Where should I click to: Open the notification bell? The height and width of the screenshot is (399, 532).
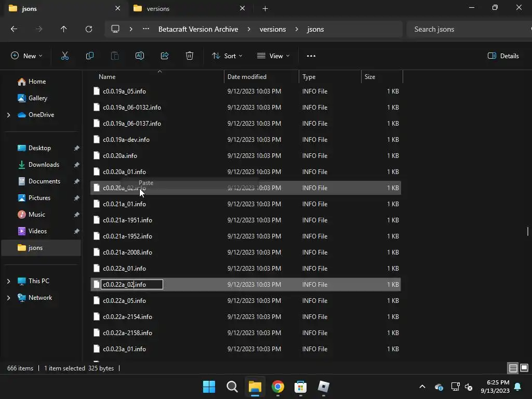click(518, 387)
